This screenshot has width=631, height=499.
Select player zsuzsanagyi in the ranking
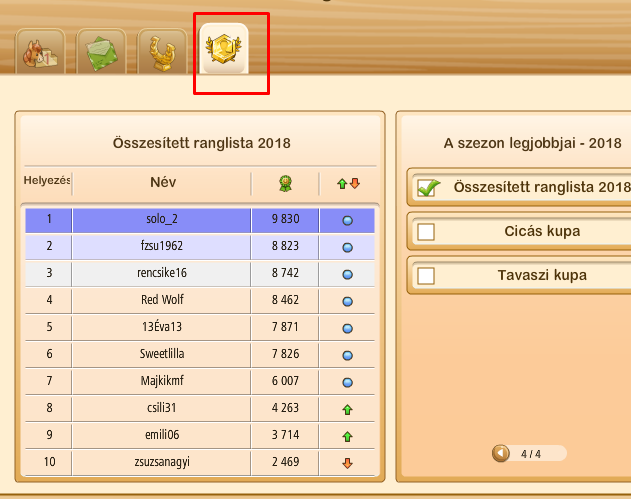point(162,462)
